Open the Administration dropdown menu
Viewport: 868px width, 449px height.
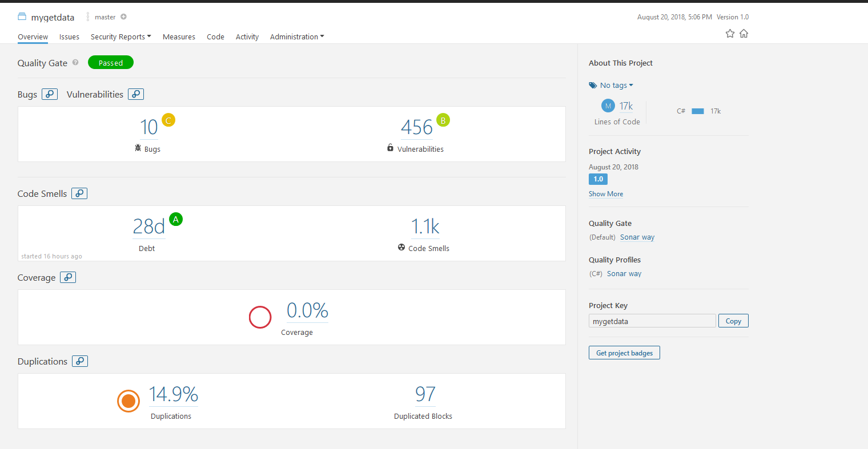click(297, 37)
